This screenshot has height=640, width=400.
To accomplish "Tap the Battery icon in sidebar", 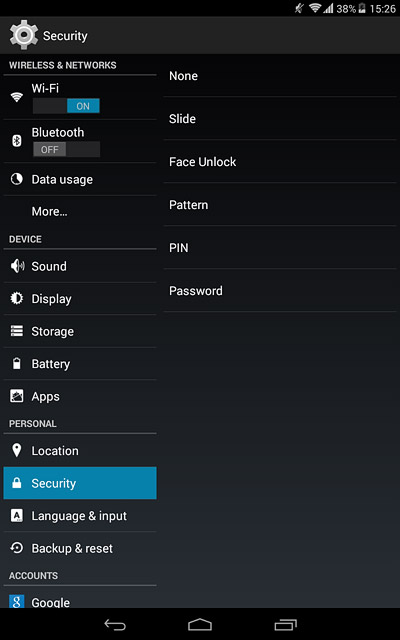I will (x=17, y=364).
